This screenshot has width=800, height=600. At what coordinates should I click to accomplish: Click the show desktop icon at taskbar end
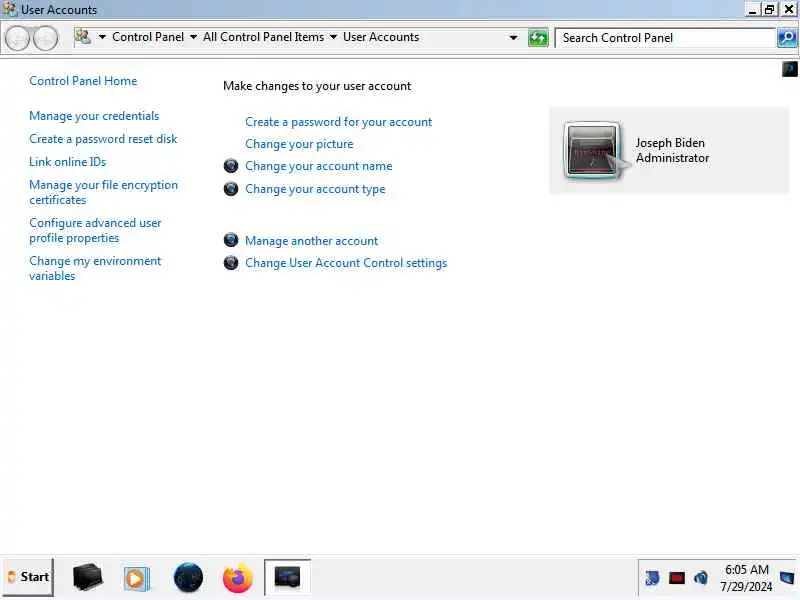coord(788,578)
